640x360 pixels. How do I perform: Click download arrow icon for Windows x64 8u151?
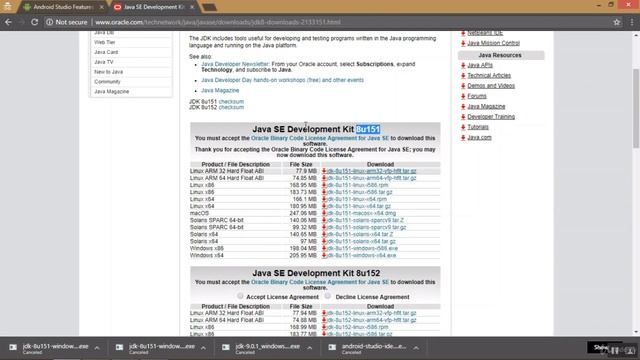(324, 256)
